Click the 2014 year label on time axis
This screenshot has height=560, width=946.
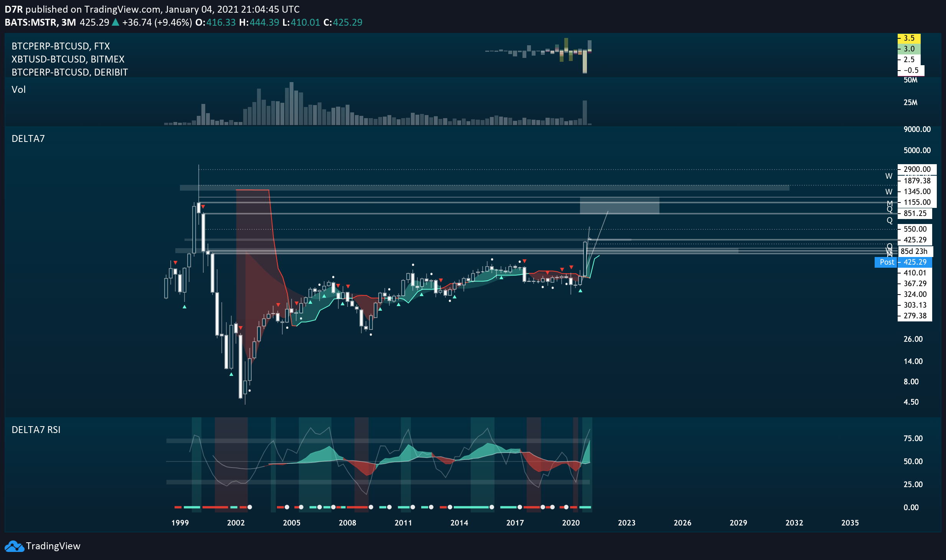pos(459,523)
